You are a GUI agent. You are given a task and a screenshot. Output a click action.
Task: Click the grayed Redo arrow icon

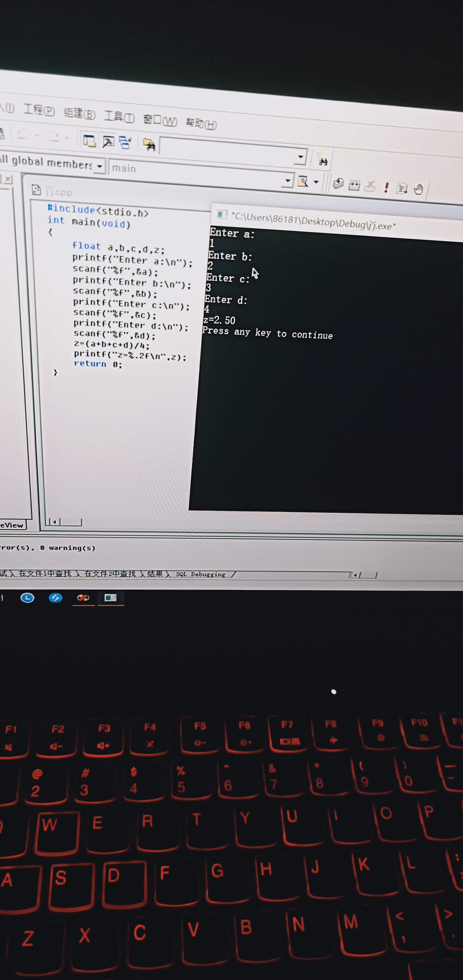click(x=53, y=136)
